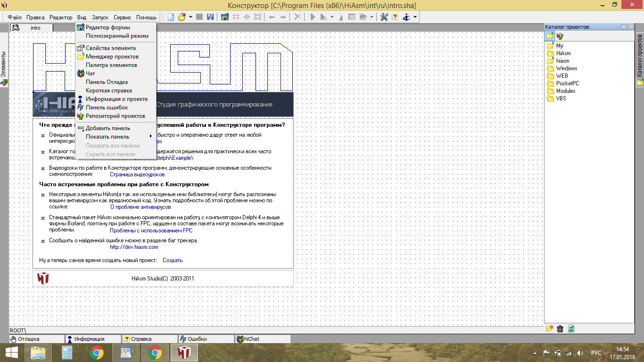The image size is (644, 362).
Task: Open the Файл menu
Action: click(x=15, y=17)
